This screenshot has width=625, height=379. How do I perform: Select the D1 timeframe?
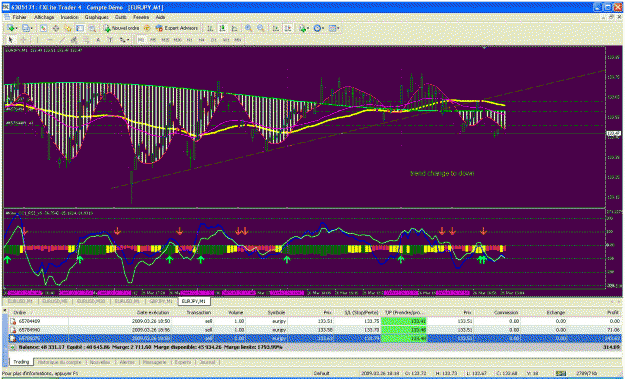(x=214, y=40)
